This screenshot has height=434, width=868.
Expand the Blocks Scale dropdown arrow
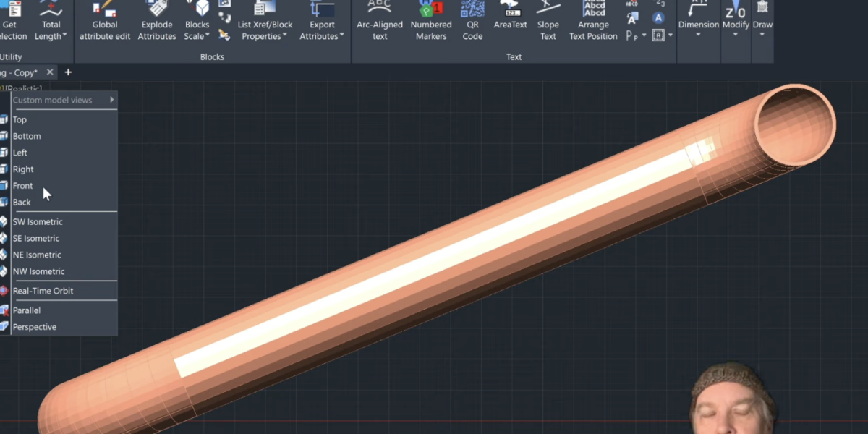[x=208, y=35]
